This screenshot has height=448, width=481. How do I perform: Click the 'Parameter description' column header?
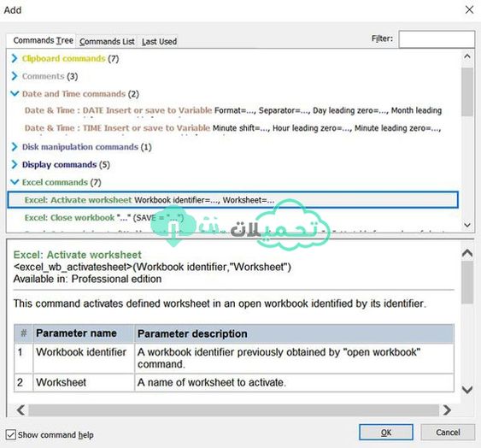(294, 333)
